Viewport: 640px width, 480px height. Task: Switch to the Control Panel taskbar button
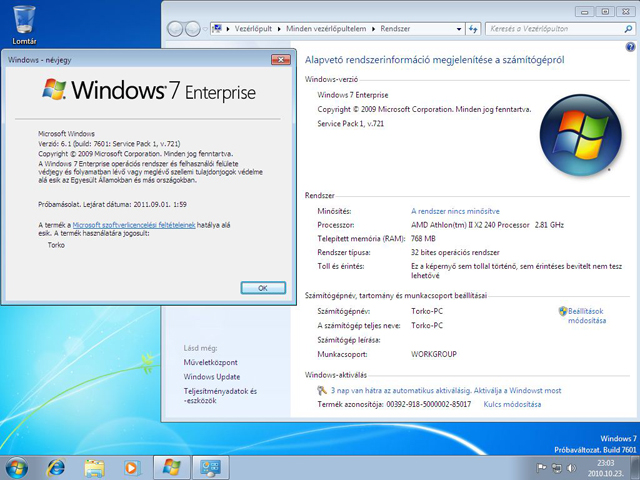point(211,468)
